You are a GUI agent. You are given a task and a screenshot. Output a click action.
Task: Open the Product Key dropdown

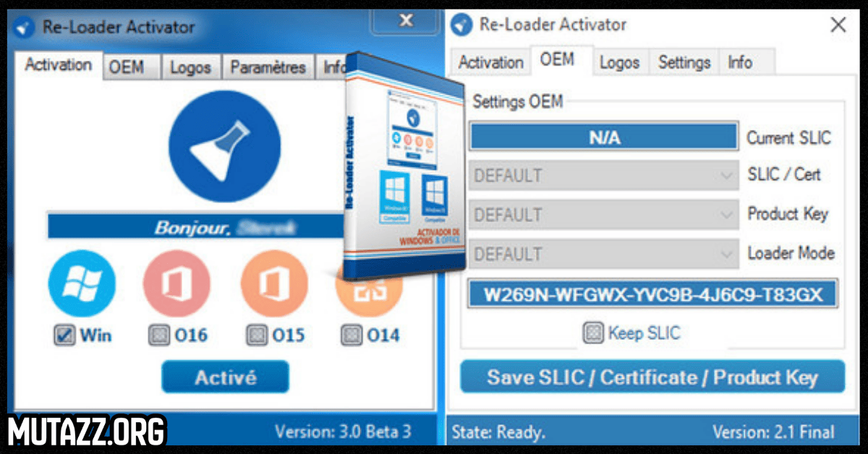pos(604,215)
